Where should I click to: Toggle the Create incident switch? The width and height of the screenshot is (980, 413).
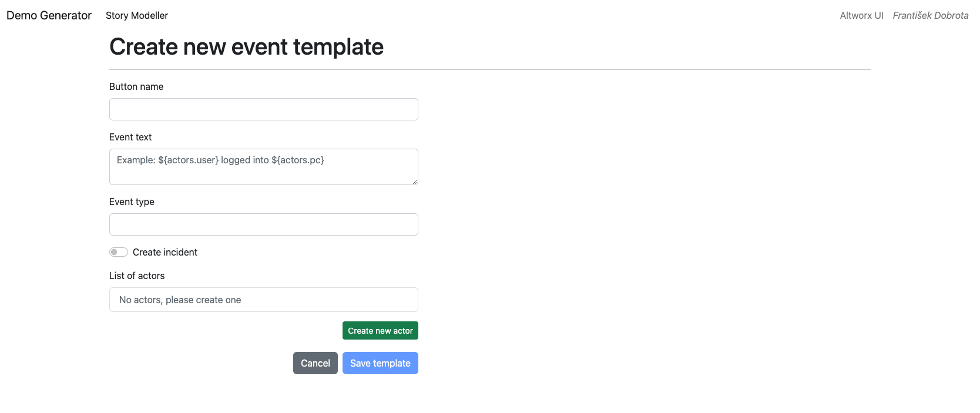pyautogui.click(x=119, y=252)
